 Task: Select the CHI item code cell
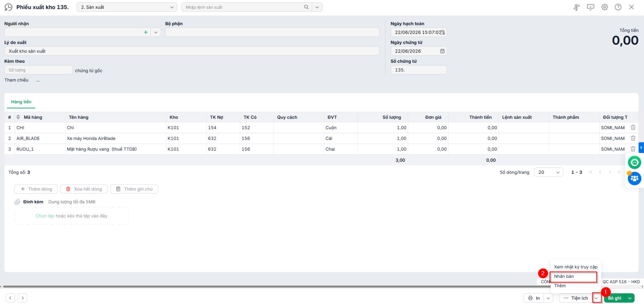pyautogui.click(x=40, y=128)
